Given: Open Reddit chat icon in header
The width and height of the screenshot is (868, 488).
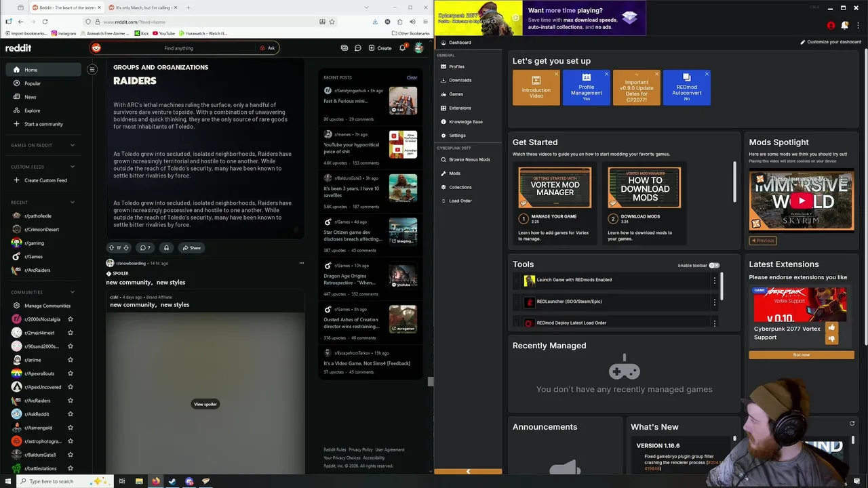Looking at the screenshot, I should pyautogui.click(x=357, y=48).
